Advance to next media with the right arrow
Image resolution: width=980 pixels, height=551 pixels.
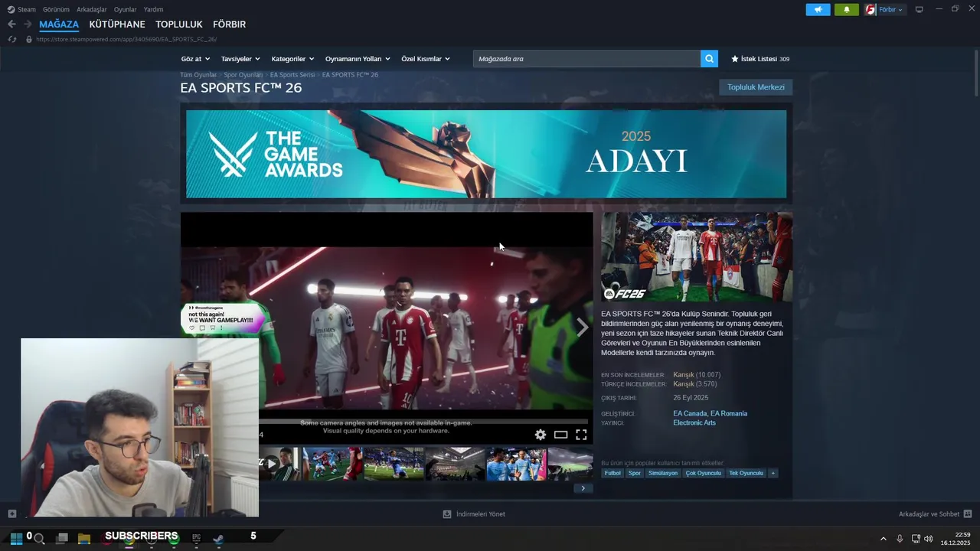(x=583, y=328)
